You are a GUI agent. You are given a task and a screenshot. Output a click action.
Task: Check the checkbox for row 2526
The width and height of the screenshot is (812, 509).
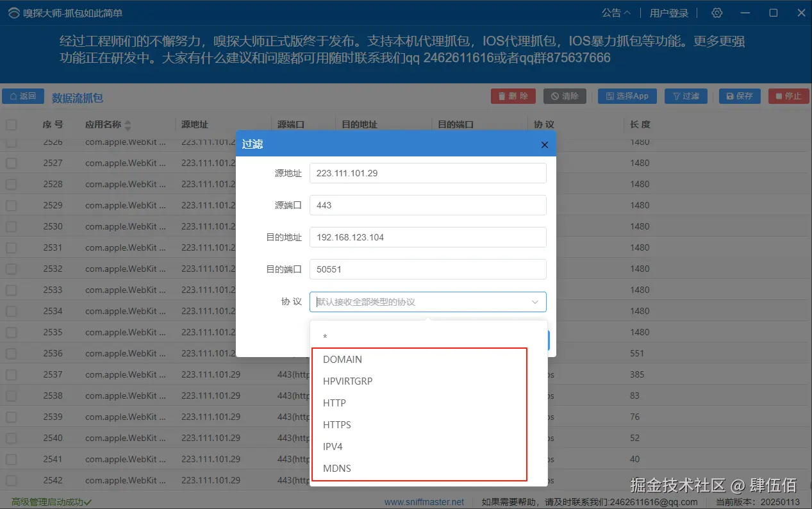point(11,142)
